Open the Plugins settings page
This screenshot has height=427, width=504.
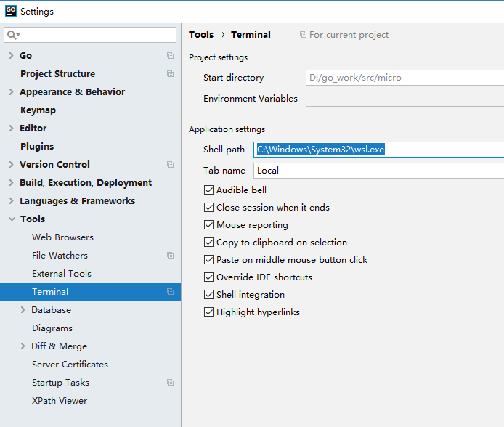[37, 147]
